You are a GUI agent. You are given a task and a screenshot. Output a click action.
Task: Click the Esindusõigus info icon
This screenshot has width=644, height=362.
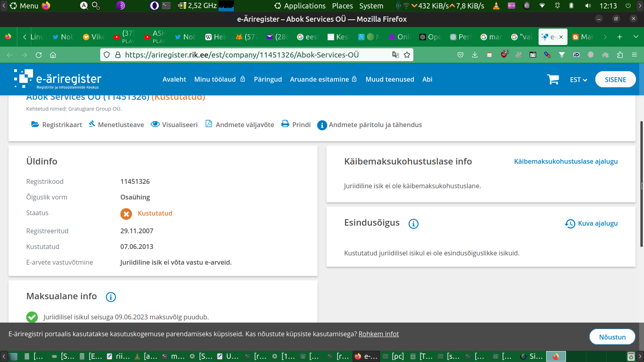pyautogui.click(x=413, y=224)
